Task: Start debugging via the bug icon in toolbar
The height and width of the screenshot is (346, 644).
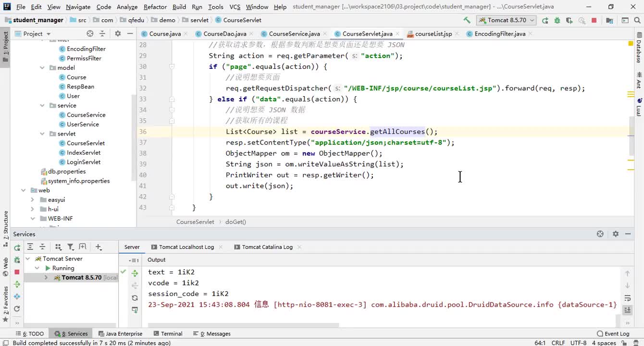Action: pyautogui.click(x=557, y=20)
